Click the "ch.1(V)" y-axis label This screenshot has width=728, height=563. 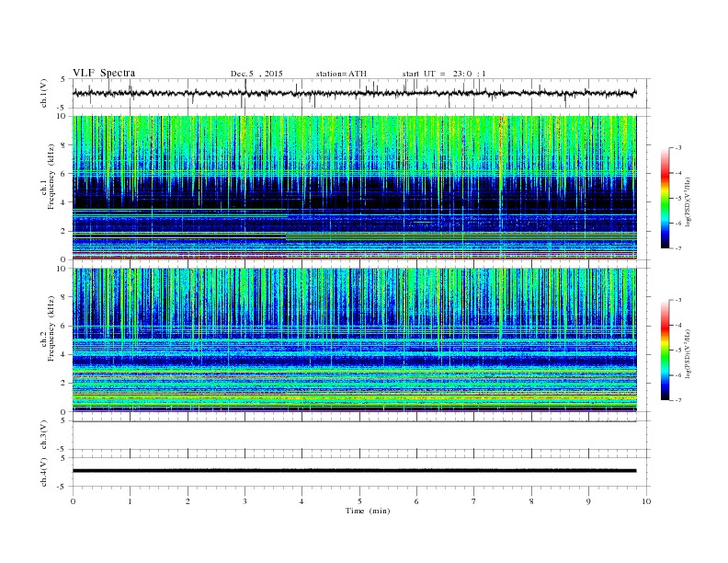(44, 94)
